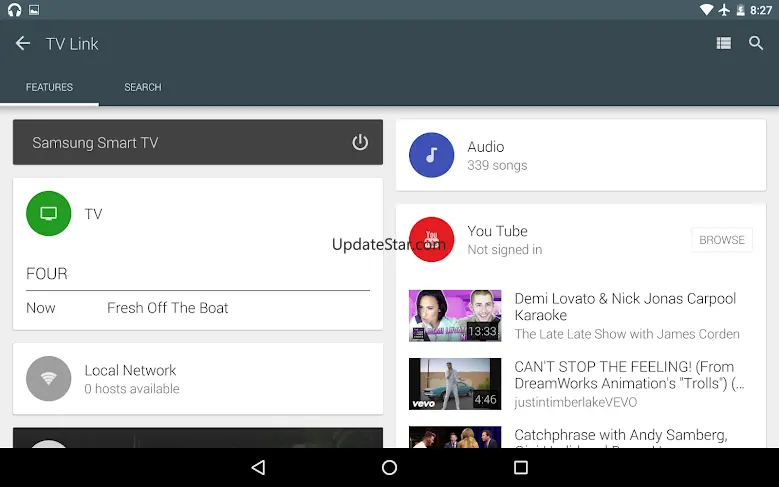Go back using the header back arrow
Viewport: 779px width, 487px height.
coord(22,44)
